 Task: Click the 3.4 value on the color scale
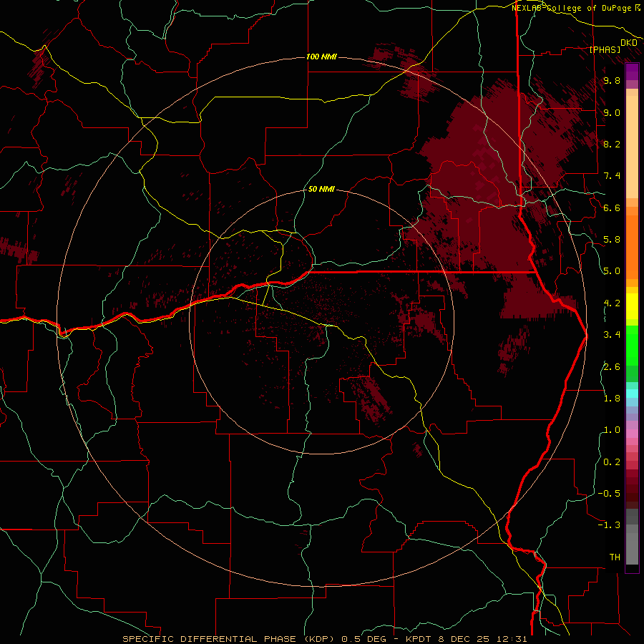pos(612,335)
